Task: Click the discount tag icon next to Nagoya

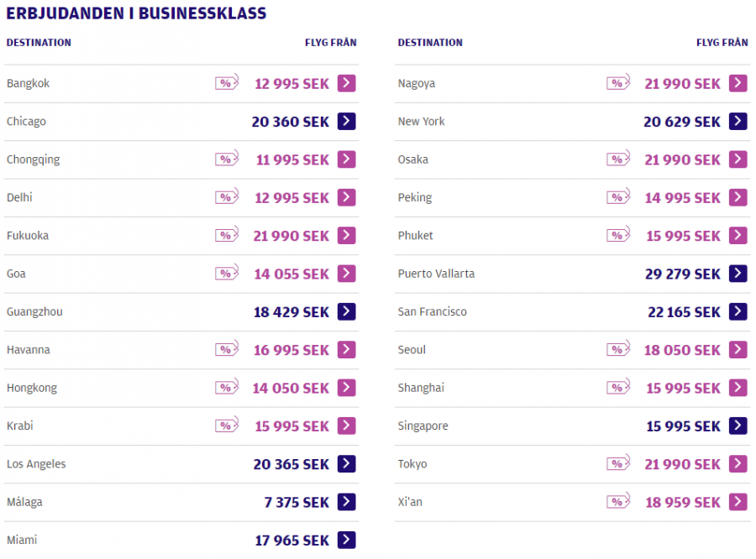Action: [x=618, y=83]
